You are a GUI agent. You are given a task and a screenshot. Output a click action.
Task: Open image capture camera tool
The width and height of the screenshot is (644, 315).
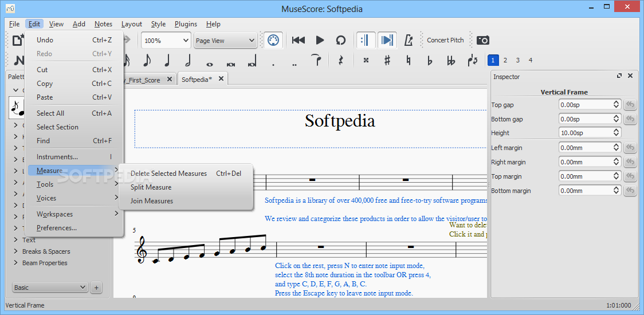point(483,40)
